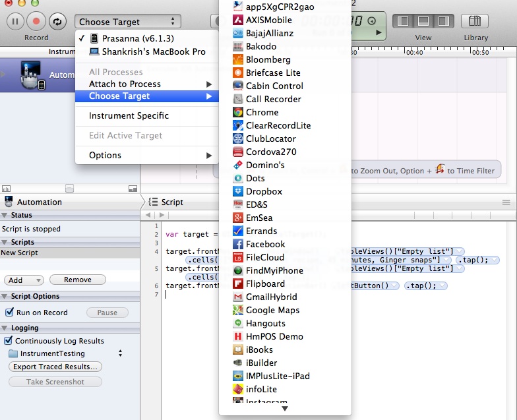This screenshot has height=420, width=517.
Task: Toggle left pane view button
Action: [x=402, y=21]
